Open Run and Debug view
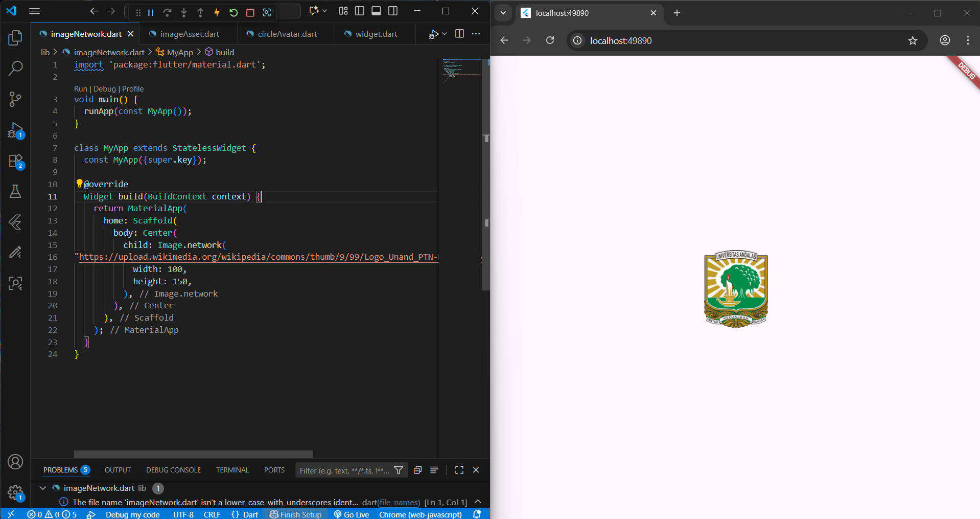 click(x=15, y=130)
